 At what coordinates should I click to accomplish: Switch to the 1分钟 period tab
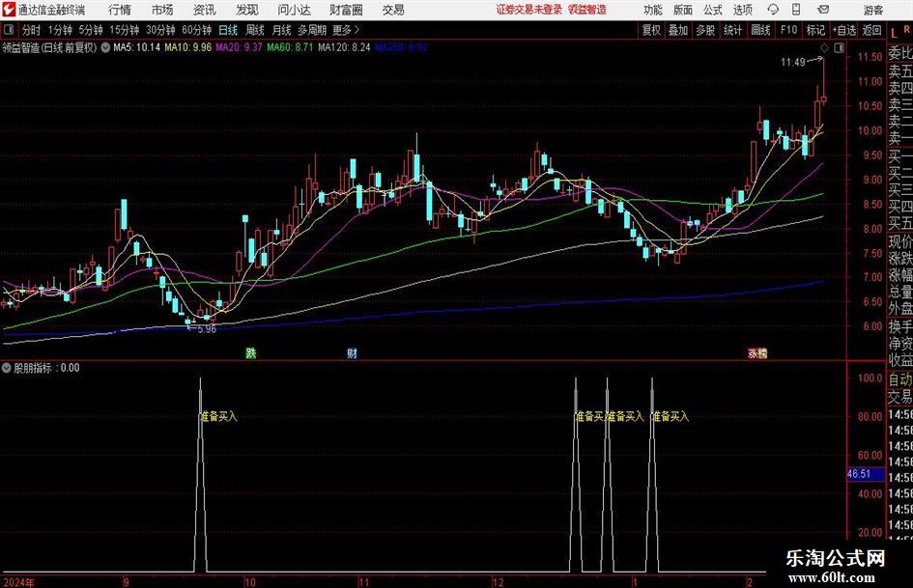click(x=60, y=30)
